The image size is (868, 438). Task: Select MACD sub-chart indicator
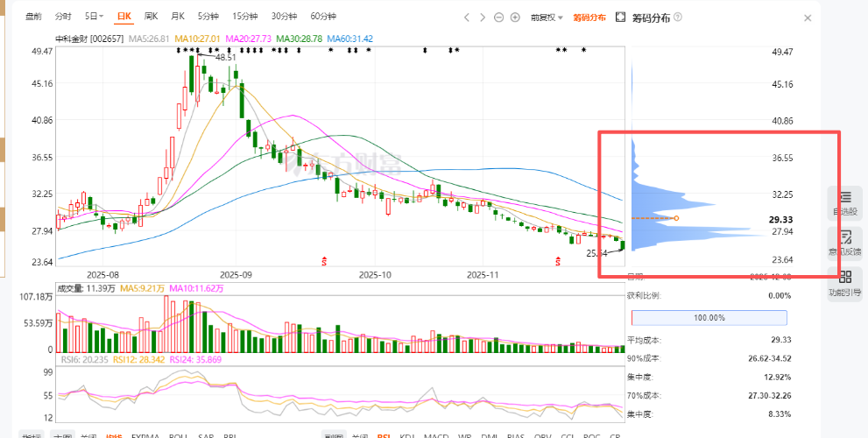tap(435, 434)
